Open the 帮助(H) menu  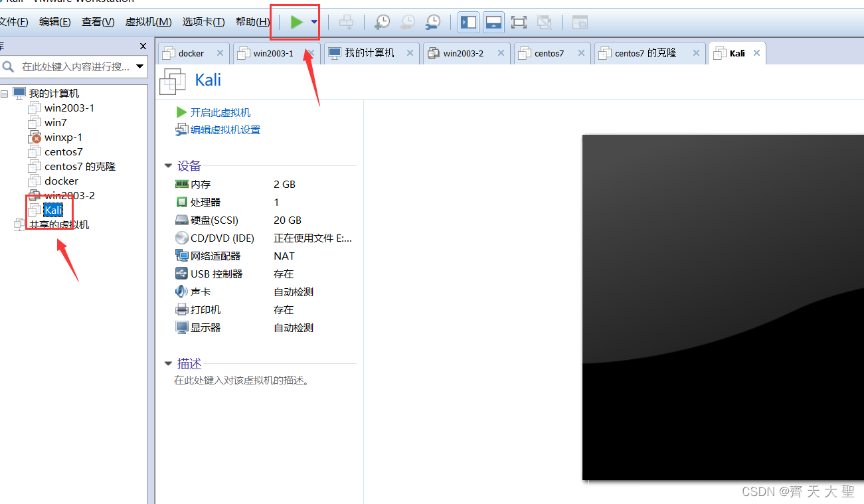[253, 22]
